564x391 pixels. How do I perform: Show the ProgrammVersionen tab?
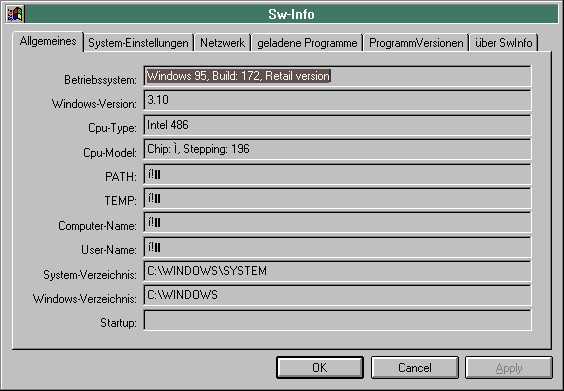(416, 43)
